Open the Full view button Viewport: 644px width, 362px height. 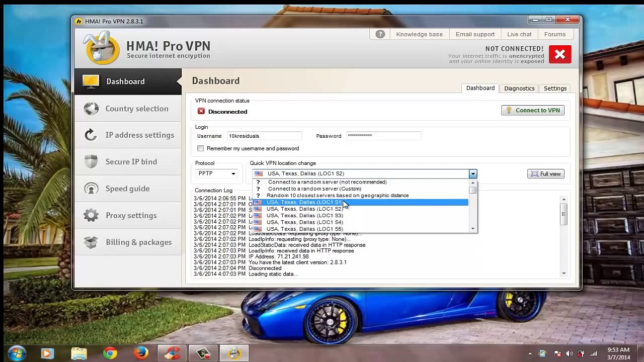click(546, 174)
